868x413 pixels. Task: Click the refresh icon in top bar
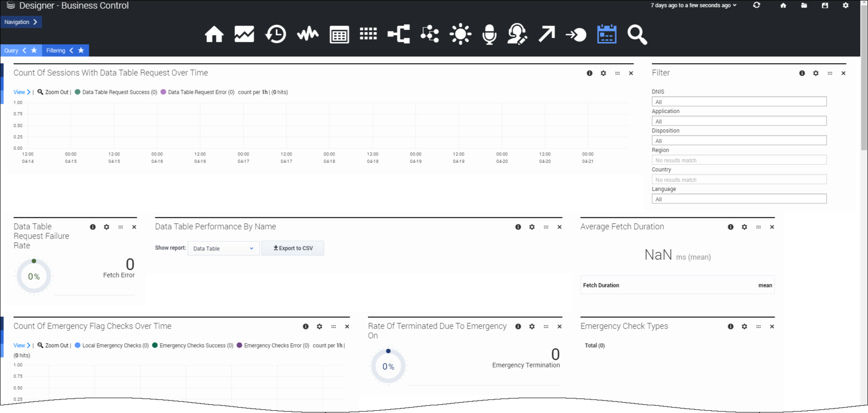click(x=756, y=5)
